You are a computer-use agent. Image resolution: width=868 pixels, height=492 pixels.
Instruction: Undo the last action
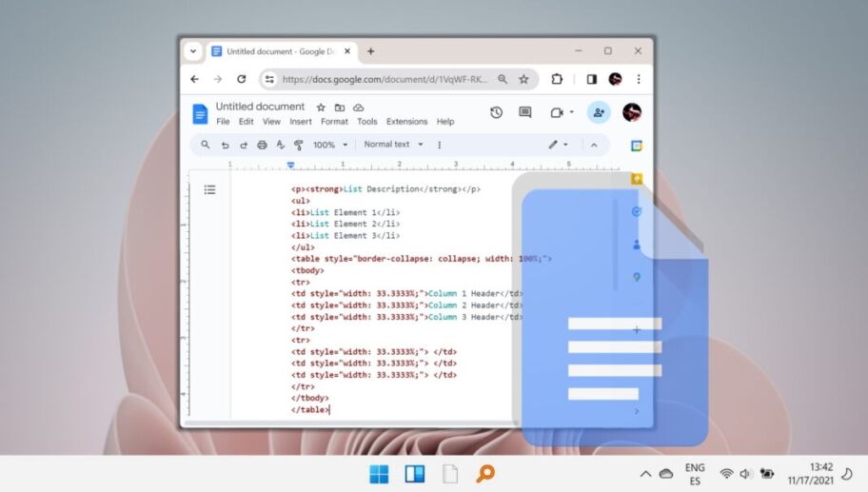pos(225,145)
